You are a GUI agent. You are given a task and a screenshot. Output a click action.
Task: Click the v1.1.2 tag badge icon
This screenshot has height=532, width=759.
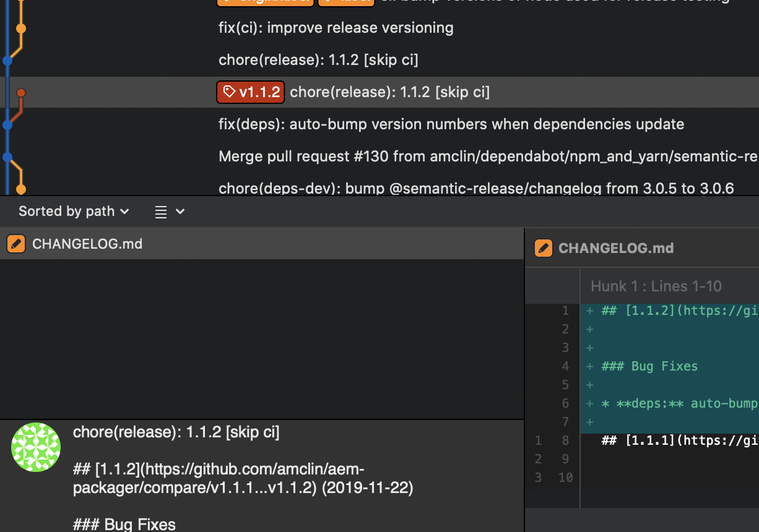pos(230,92)
